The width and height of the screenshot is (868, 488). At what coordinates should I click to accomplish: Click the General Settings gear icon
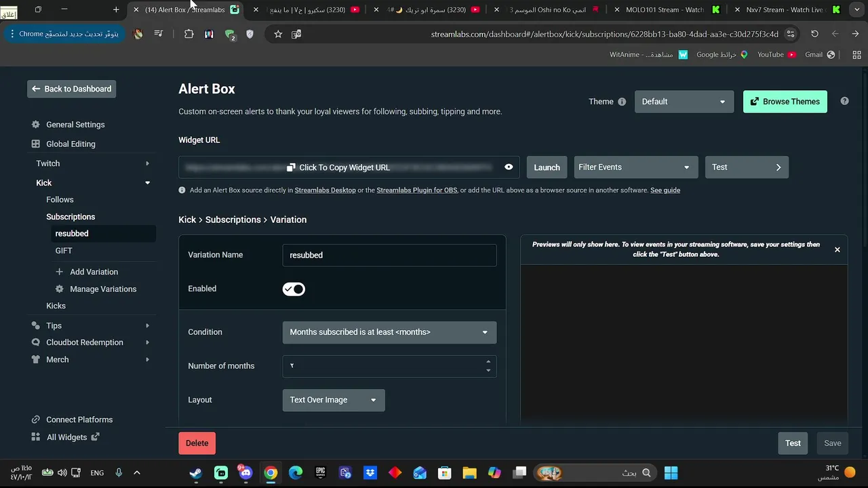[x=36, y=125]
